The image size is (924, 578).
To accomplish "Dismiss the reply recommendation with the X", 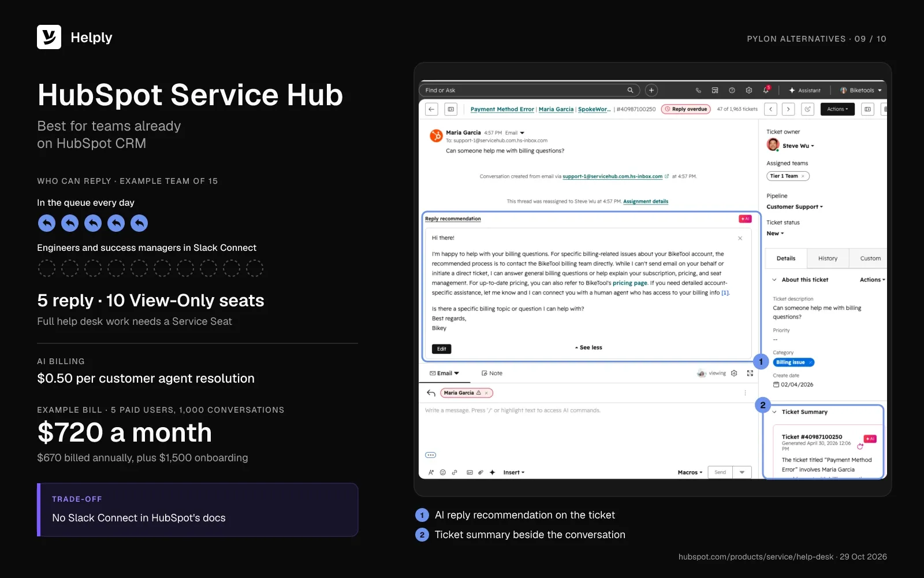I will coord(740,238).
